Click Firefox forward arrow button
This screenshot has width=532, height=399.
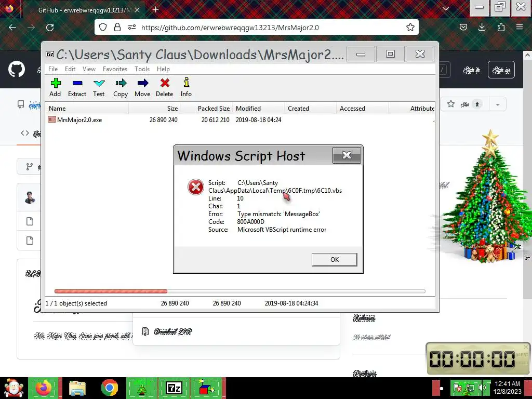(x=31, y=28)
